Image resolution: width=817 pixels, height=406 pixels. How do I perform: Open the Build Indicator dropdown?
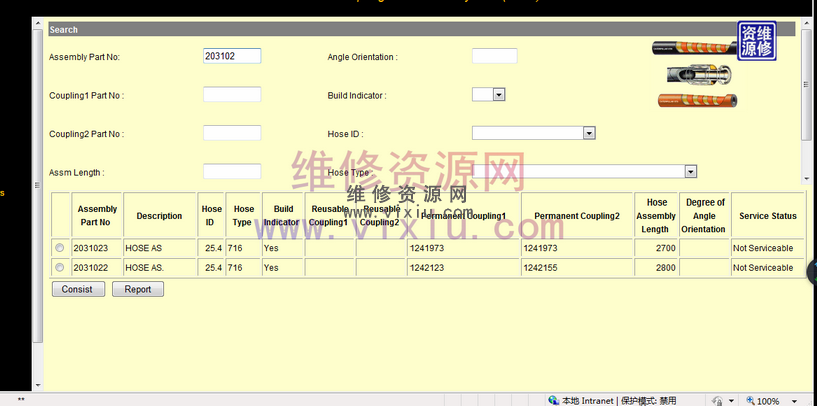click(498, 95)
